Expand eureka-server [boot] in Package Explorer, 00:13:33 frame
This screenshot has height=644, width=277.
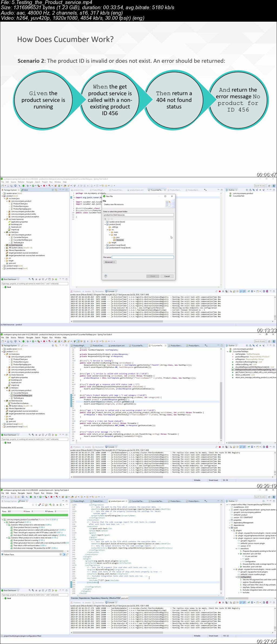tap(2, 193)
